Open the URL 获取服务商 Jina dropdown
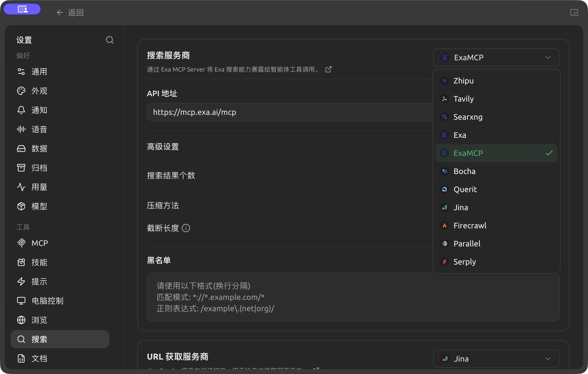This screenshot has width=588, height=374. coord(496,359)
